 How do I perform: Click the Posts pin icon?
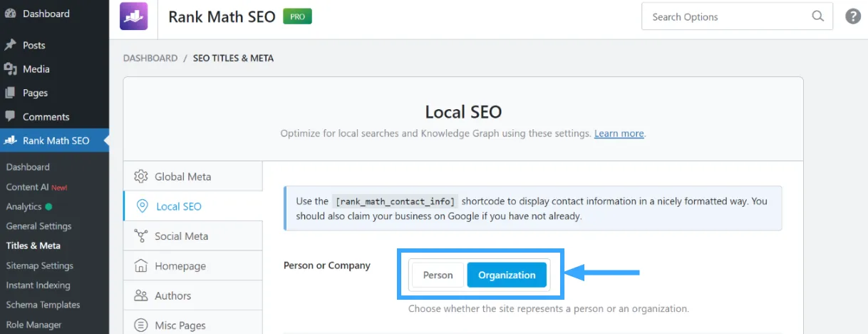point(10,45)
